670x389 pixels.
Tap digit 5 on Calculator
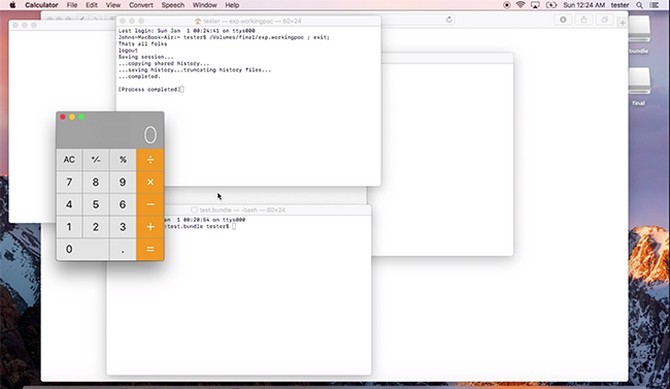coord(96,204)
